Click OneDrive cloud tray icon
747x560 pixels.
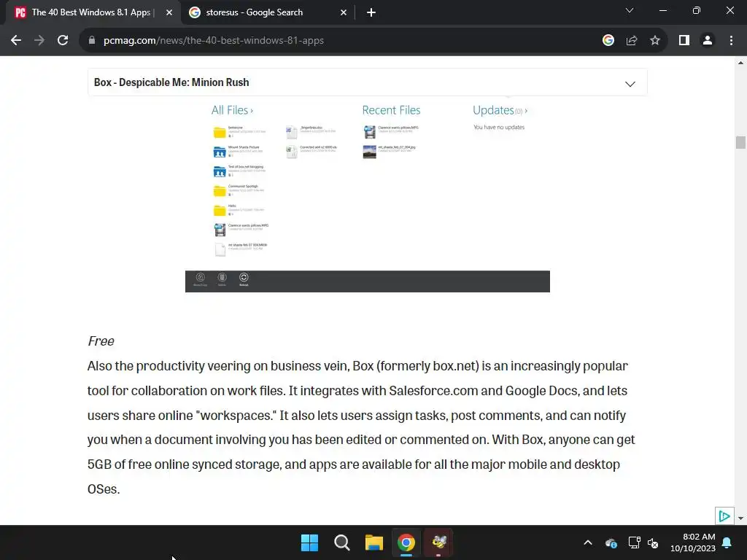tap(611, 542)
